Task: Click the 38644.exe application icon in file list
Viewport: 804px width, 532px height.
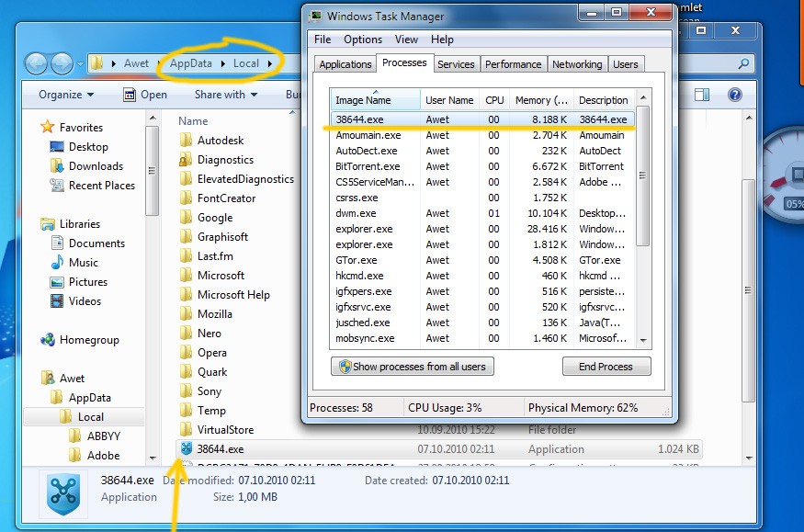Action: 186,448
